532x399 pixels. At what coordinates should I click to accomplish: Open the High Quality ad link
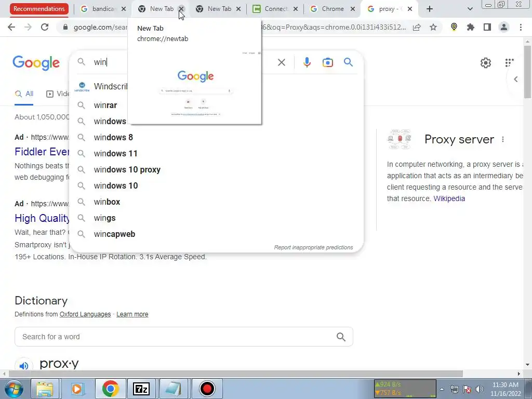pyautogui.click(x=42, y=218)
